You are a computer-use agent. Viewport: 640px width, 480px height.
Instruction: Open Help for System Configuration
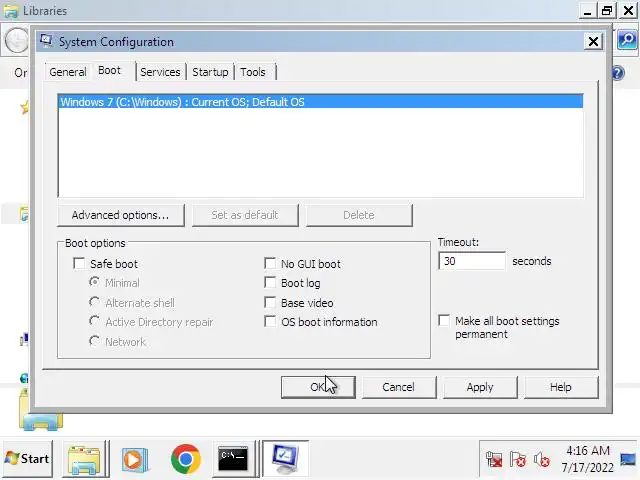tap(561, 387)
